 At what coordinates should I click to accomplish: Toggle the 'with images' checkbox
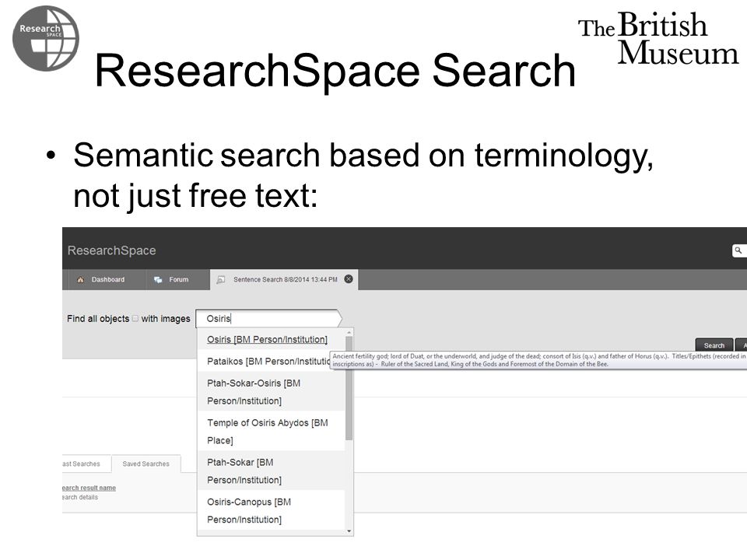(x=135, y=319)
